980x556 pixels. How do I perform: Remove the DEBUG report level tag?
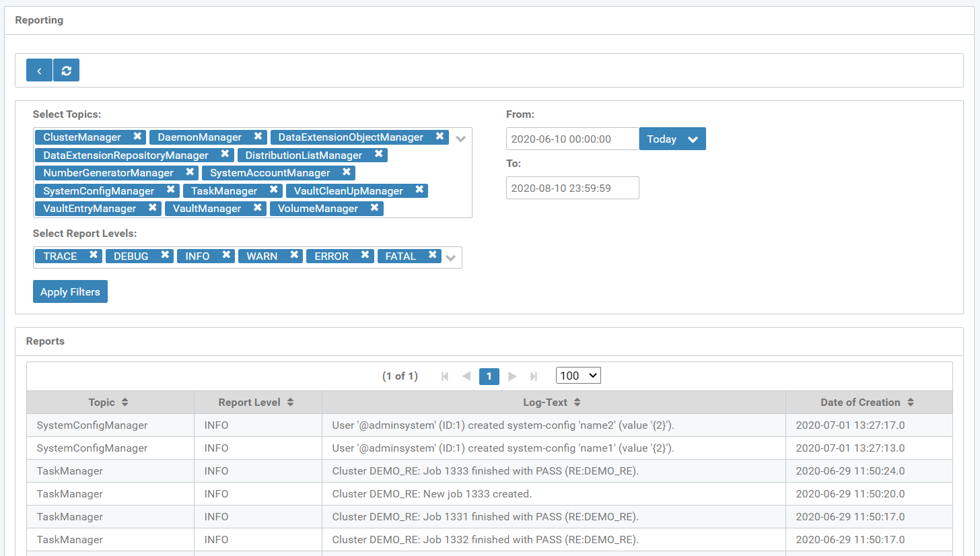[165, 256]
